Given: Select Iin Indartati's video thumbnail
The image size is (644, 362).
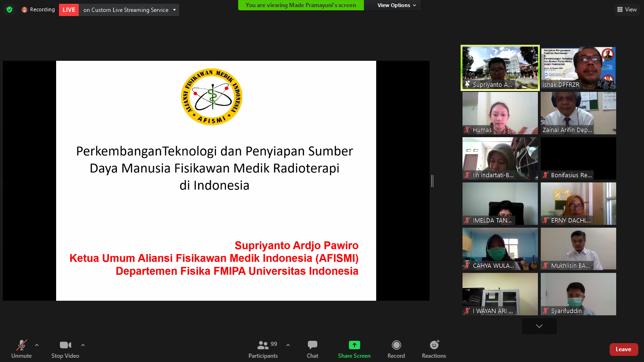Looking at the screenshot, I should pyautogui.click(x=500, y=158).
